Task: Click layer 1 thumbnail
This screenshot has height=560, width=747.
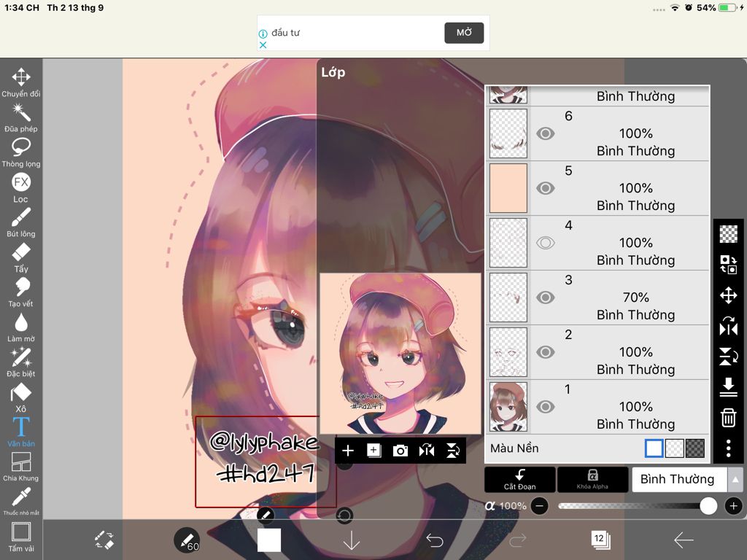Action: [x=508, y=407]
